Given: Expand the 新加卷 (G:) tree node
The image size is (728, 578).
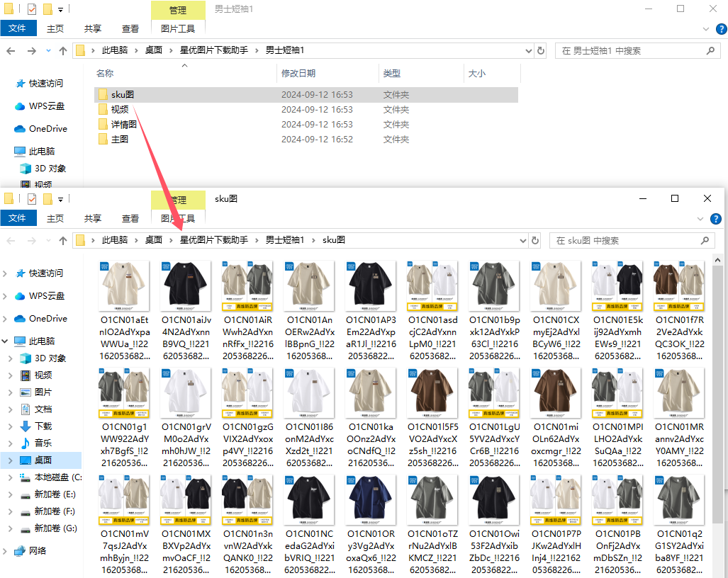Looking at the screenshot, I should [x=11, y=528].
